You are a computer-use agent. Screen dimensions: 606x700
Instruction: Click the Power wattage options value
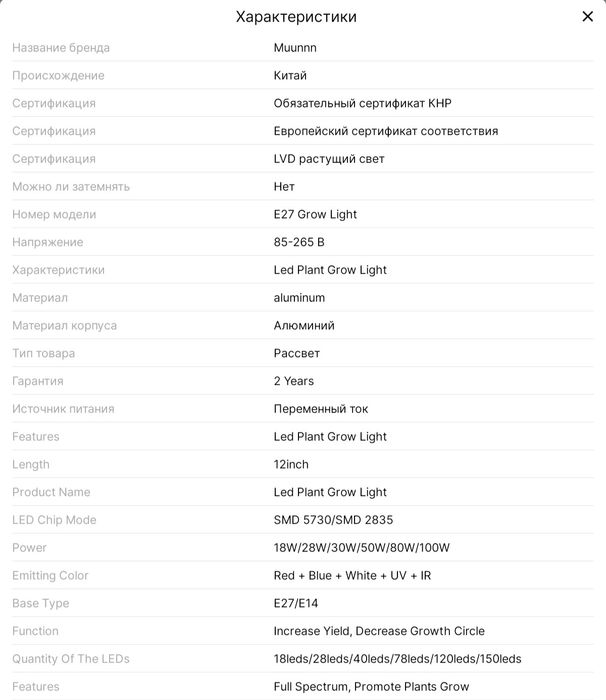coord(362,548)
